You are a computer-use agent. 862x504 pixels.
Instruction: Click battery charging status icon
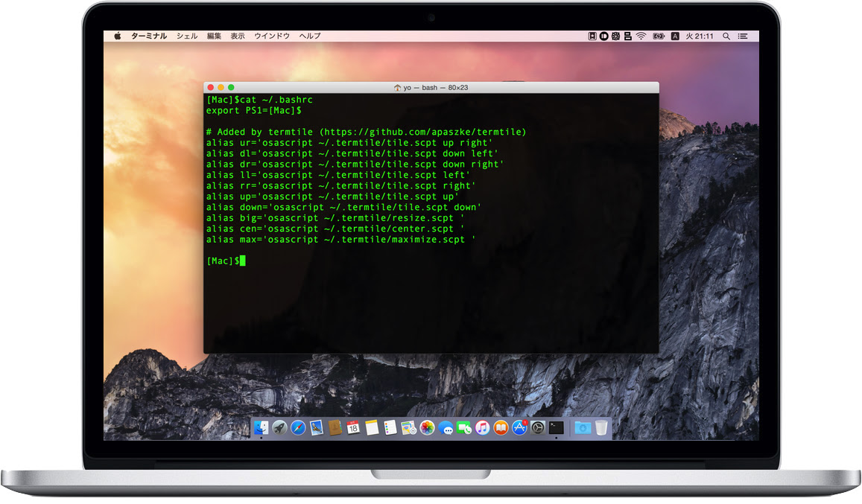[659, 36]
